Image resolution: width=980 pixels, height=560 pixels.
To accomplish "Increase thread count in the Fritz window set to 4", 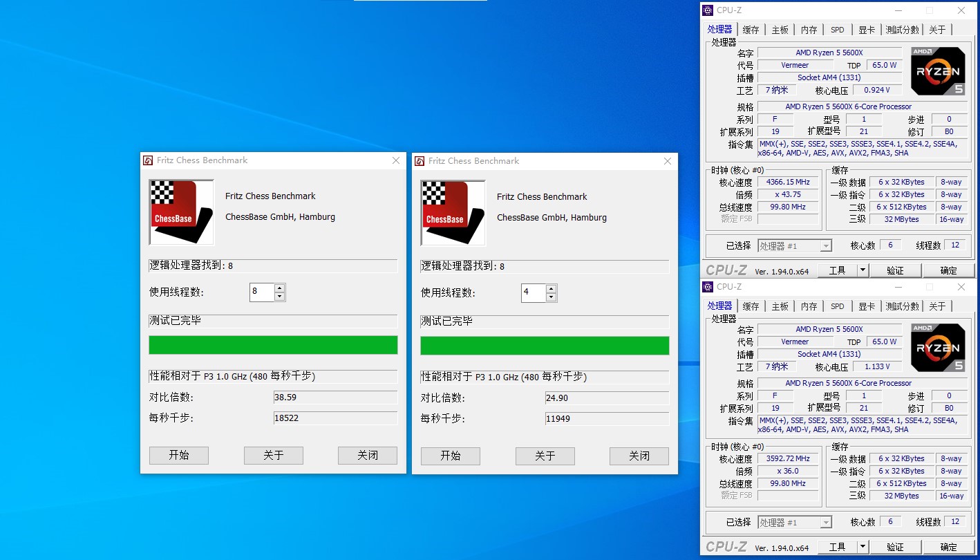I will (x=551, y=289).
